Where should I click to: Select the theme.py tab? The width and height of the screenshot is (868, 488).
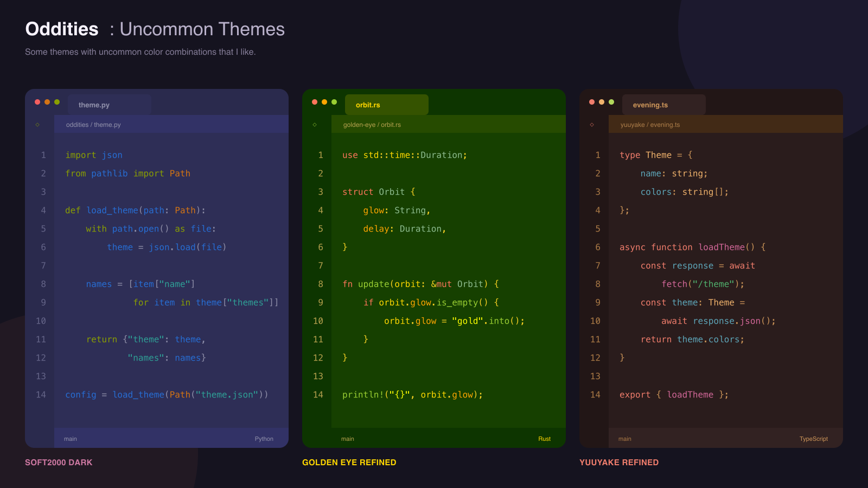click(110, 105)
